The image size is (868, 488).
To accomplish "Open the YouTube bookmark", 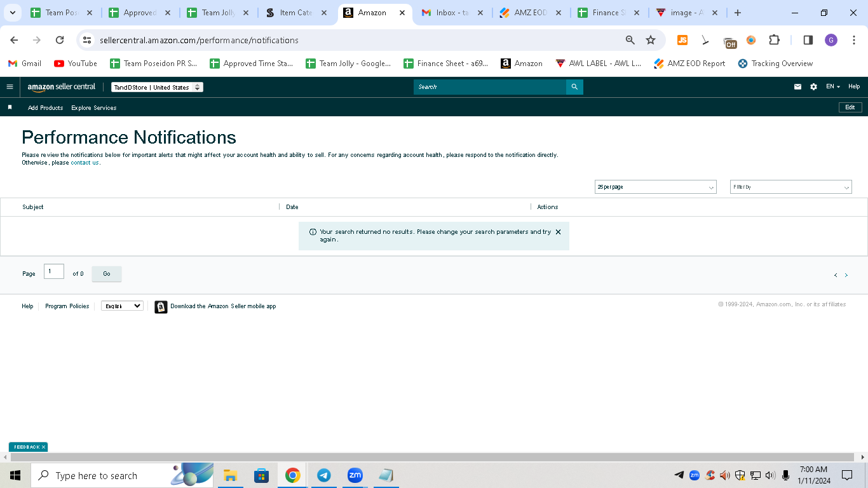I will [76, 64].
